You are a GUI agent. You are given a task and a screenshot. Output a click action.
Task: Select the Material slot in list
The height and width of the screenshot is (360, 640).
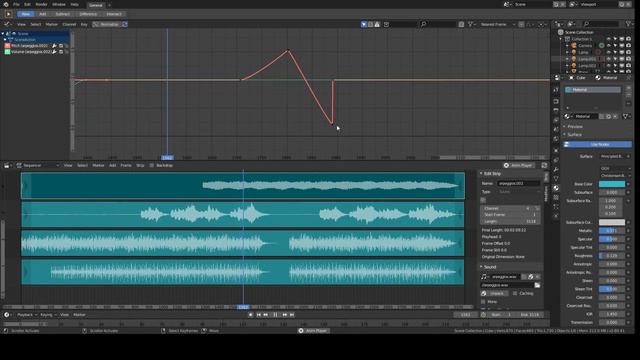tap(593, 89)
